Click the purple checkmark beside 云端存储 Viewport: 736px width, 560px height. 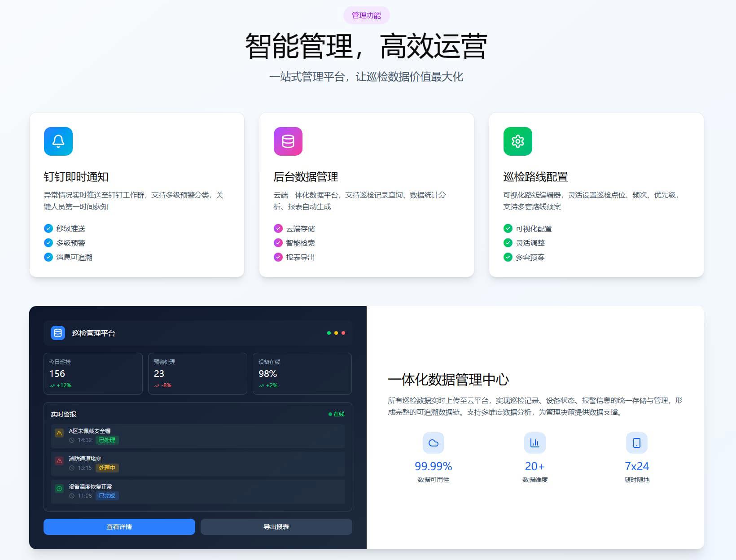(x=278, y=228)
